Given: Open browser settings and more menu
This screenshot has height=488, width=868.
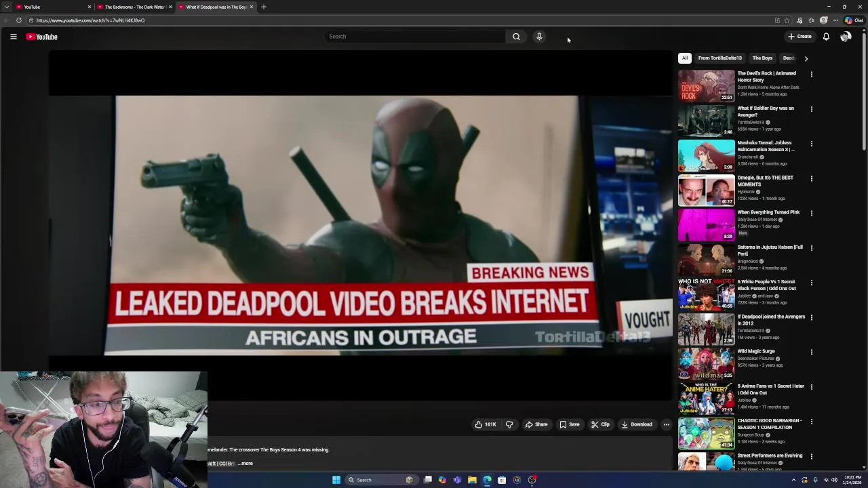Looking at the screenshot, I should point(835,20).
